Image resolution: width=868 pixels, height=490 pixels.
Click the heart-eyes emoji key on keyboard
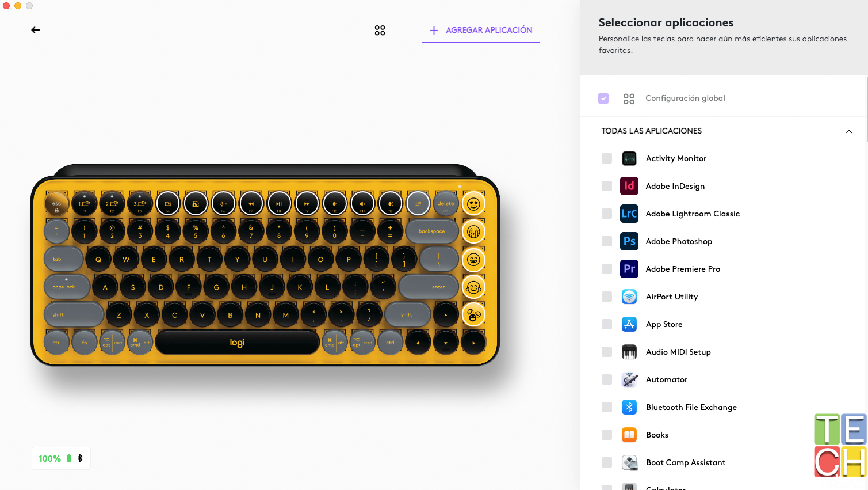473,203
